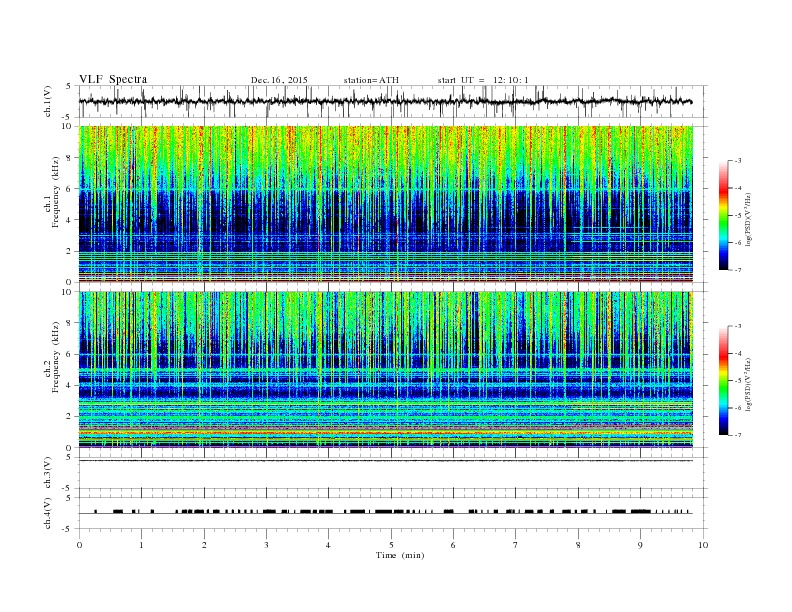Click inside the ch.2 spectrogram panel

pos(386,370)
